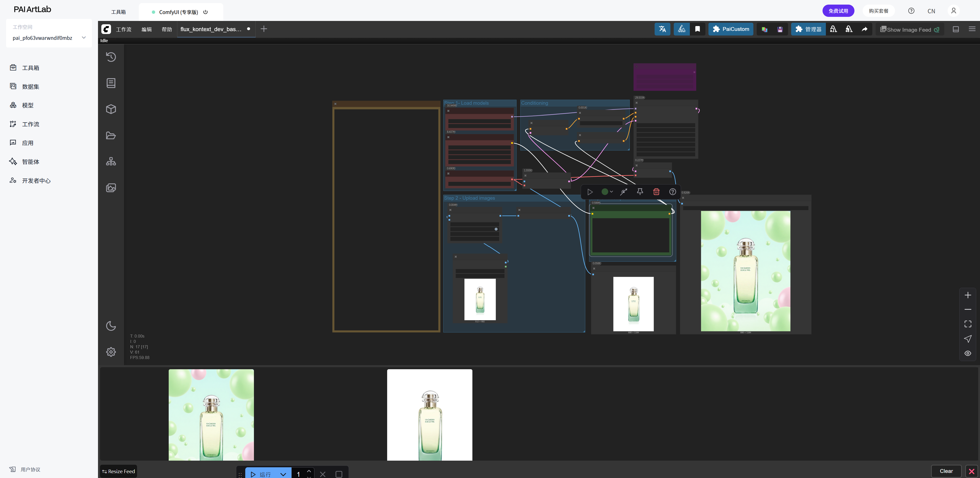
Task: Select the white-background perfume feed thumbnail
Action: pos(430,415)
